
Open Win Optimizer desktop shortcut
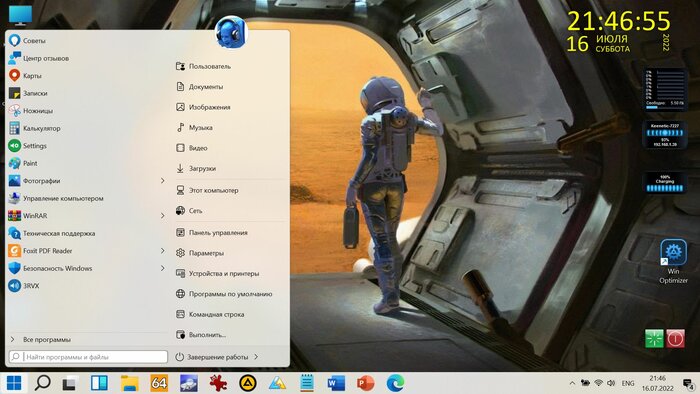click(x=673, y=262)
